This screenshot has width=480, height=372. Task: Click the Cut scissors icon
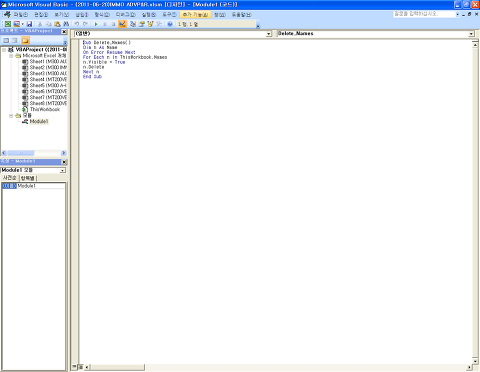point(40,24)
